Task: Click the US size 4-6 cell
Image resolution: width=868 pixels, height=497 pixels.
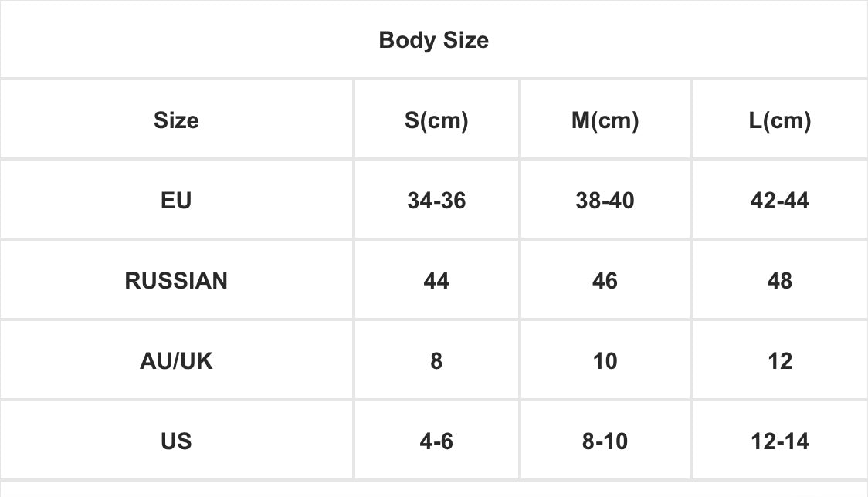Action: (436, 441)
